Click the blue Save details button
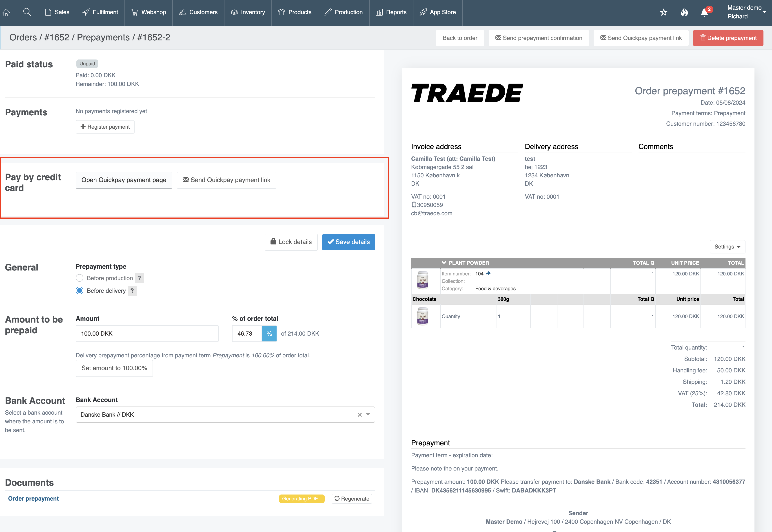Viewport: 772px width, 532px height. (x=349, y=242)
